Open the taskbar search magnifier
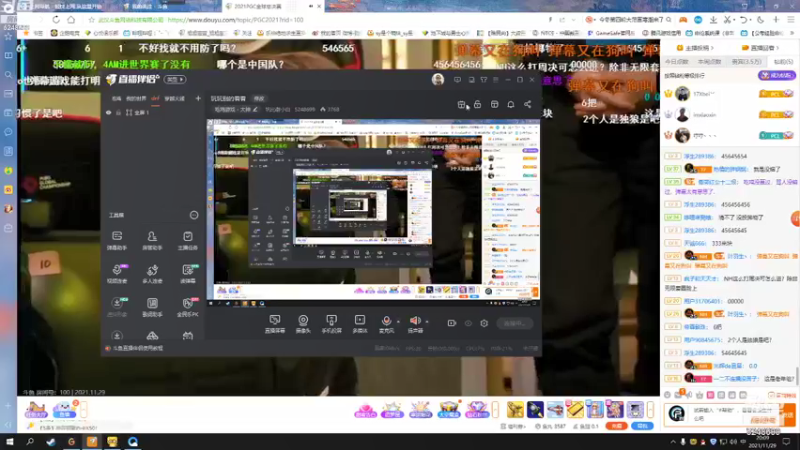Viewport: 800px width, 450px height. click(30, 442)
